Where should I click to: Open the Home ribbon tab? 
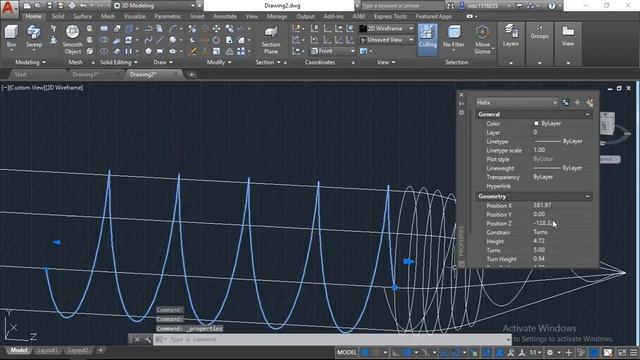[x=33, y=16]
